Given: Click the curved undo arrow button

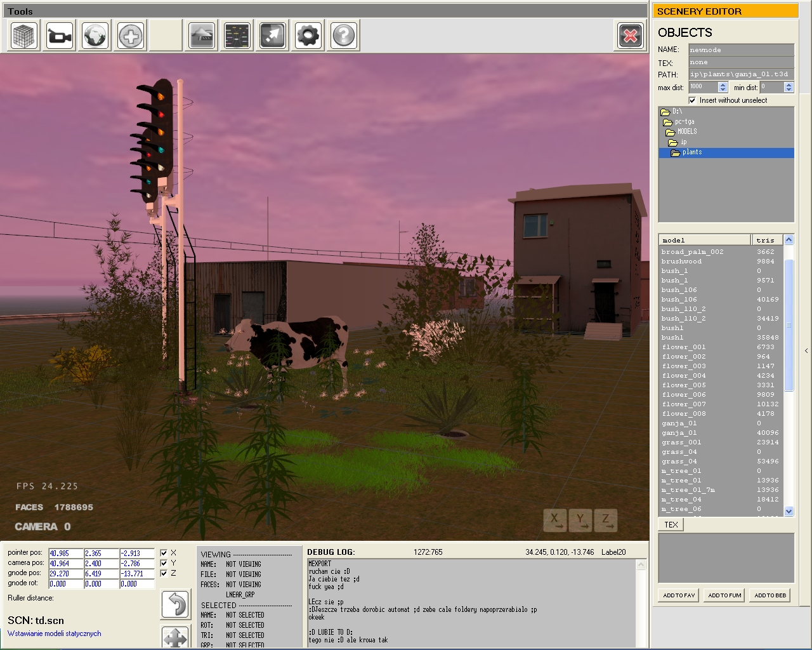Looking at the screenshot, I should point(175,604).
